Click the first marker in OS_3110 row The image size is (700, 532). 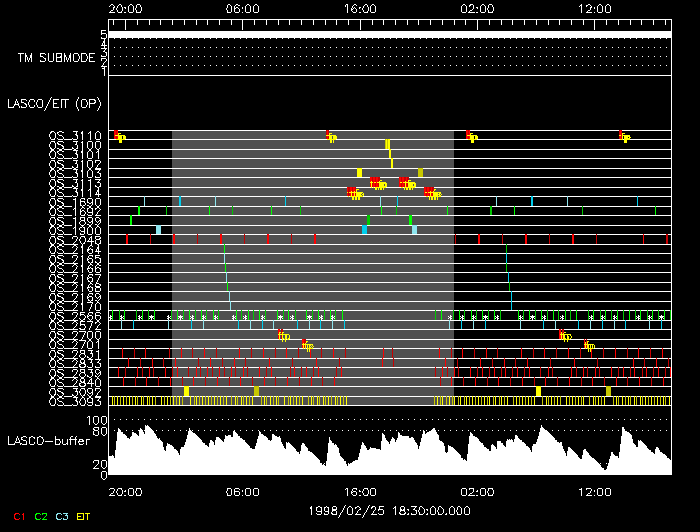coord(119,136)
